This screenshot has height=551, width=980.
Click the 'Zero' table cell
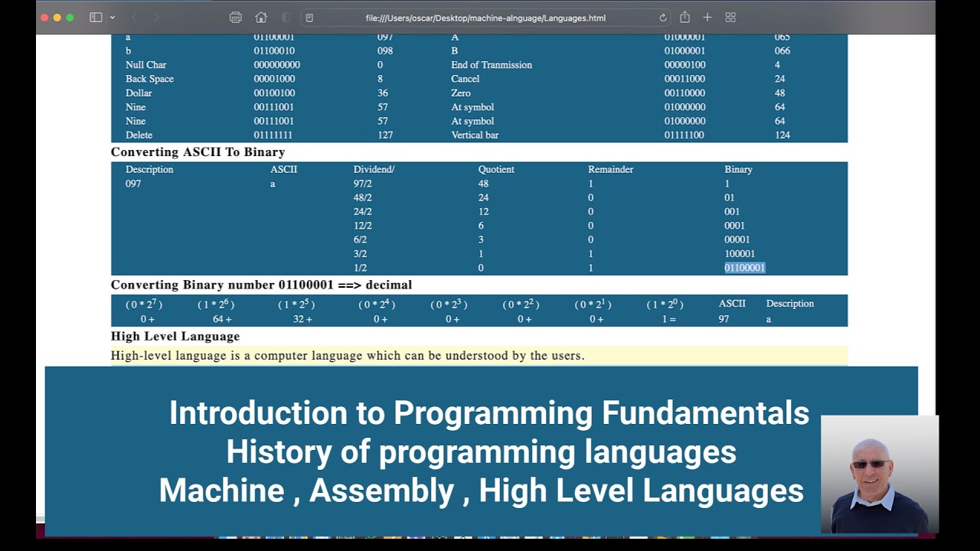(x=461, y=93)
